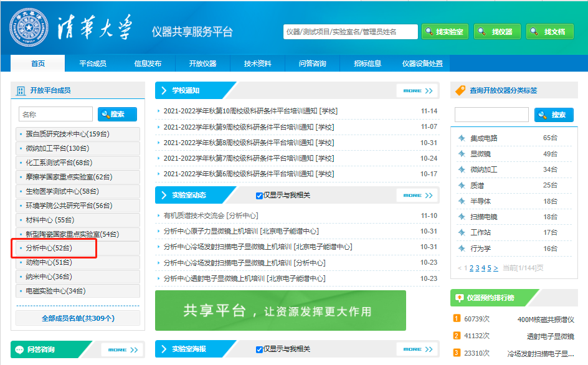The image size is (588, 365).
Task: Toggle 仅显示与我相关 checkbox in 实验室动态
Action: tap(260, 196)
